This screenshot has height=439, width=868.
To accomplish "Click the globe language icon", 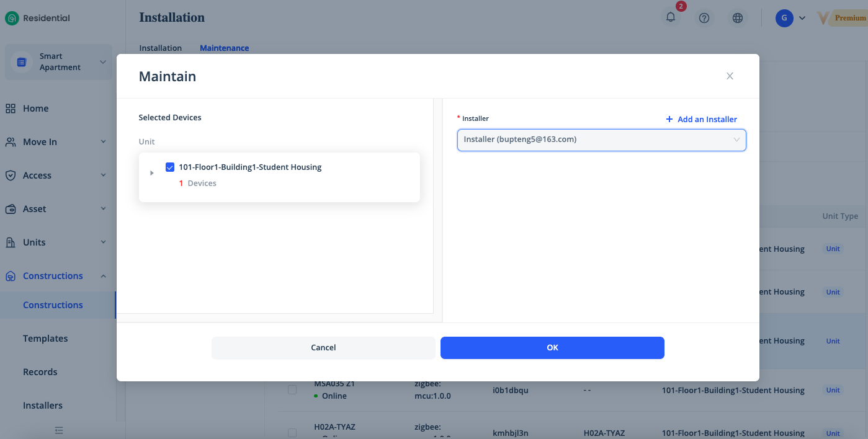I will (737, 18).
